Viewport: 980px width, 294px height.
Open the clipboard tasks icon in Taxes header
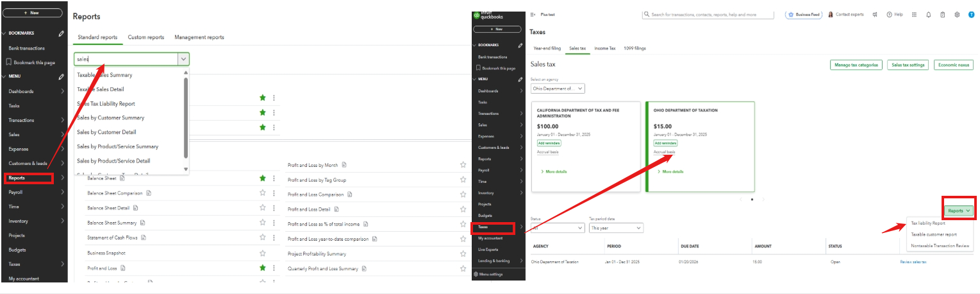(942, 15)
